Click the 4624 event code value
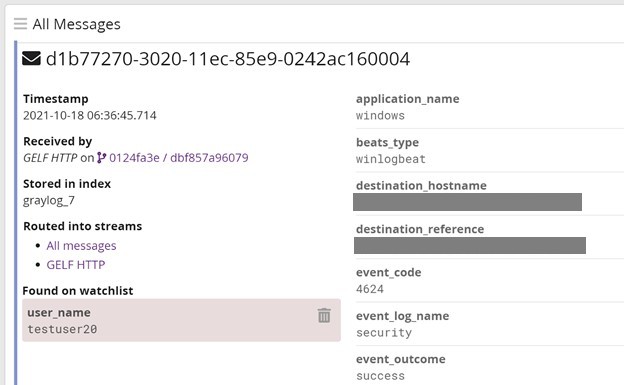This screenshot has width=624, height=385. pyautogui.click(x=370, y=289)
